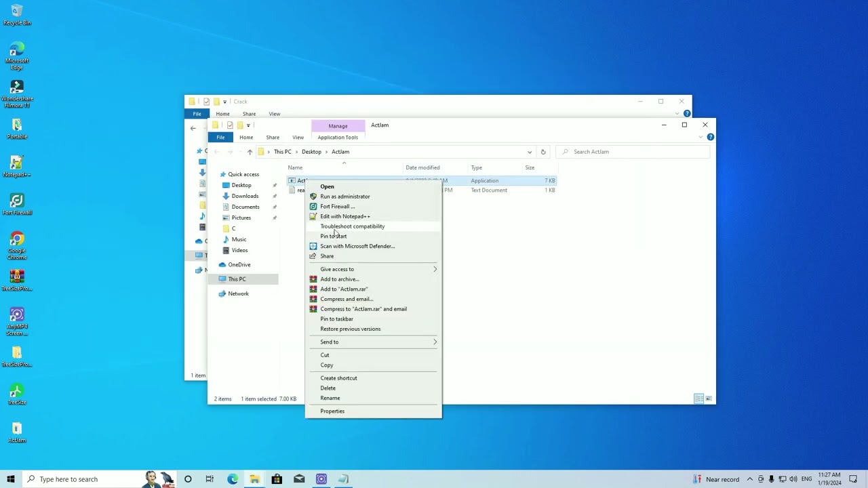
Task: Open Recycle Bin desktop icon
Action: (17, 16)
